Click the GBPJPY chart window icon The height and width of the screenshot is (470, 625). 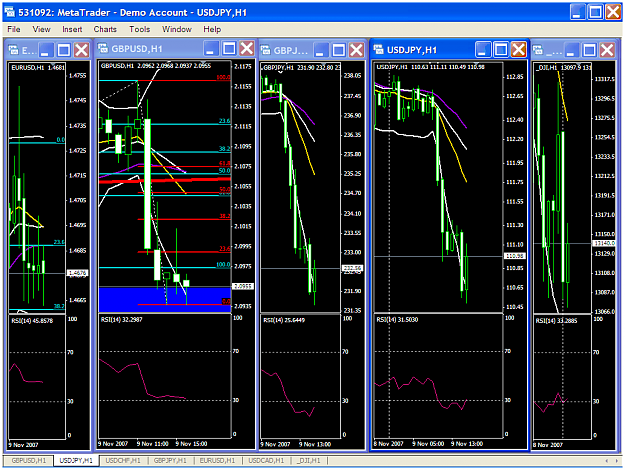(265, 50)
